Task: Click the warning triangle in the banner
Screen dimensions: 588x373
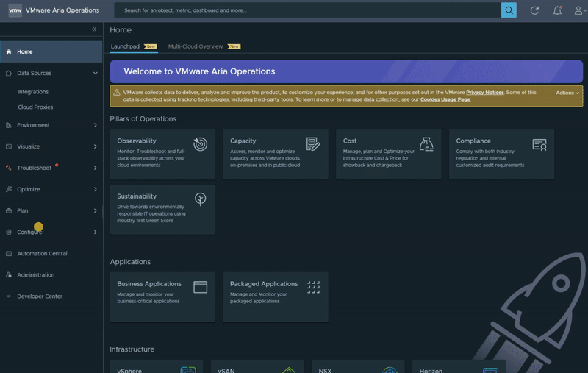Action: tap(117, 92)
